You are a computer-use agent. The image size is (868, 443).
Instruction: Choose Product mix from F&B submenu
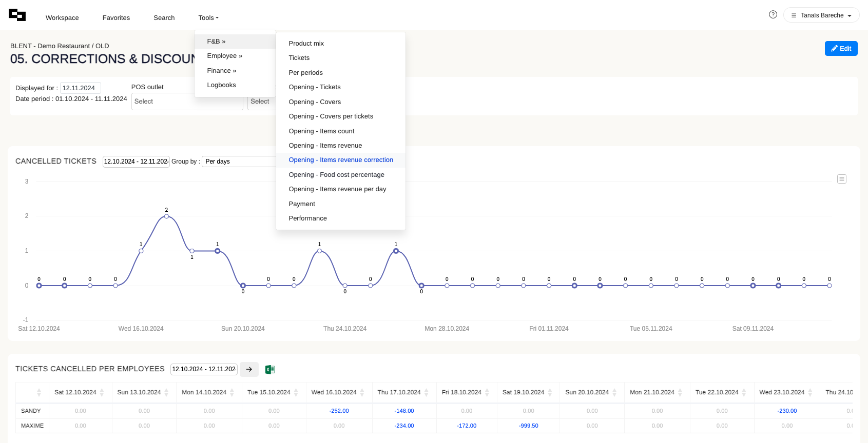(x=306, y=44)
